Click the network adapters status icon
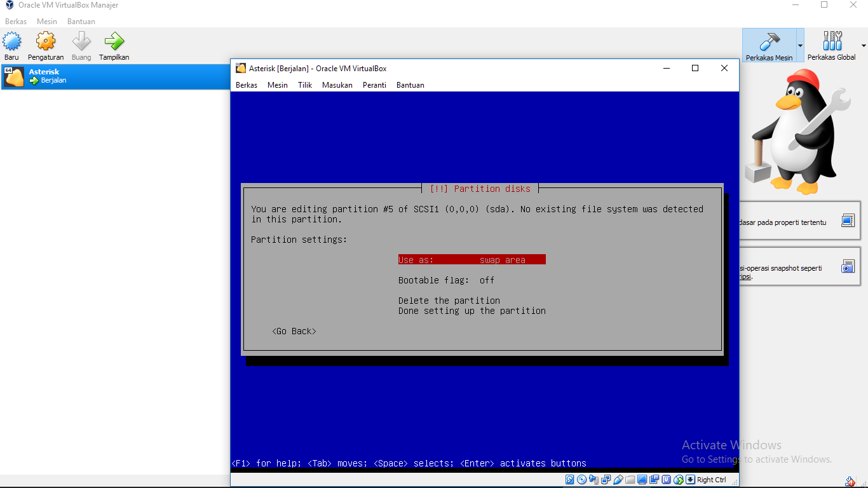This screenshot has width=868, height=488. pos(606,480)
